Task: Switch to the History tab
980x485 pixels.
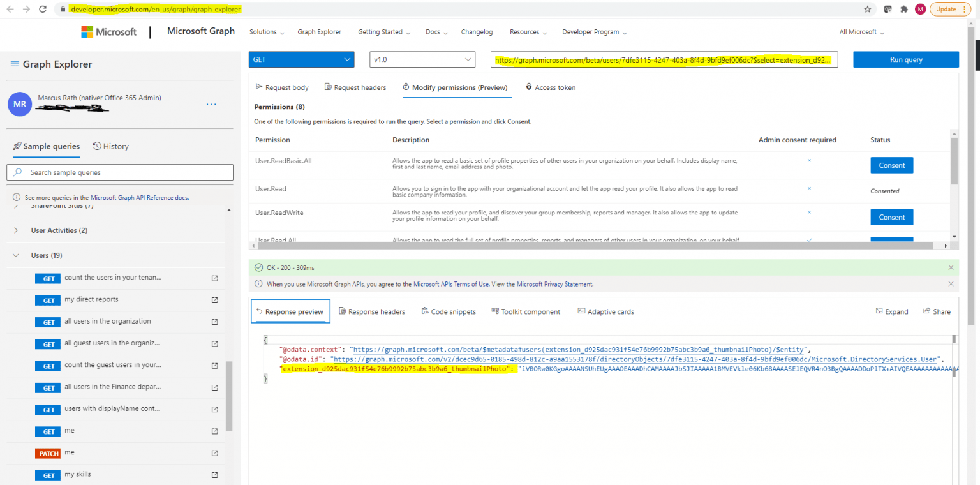Action: tap(110, 146)
